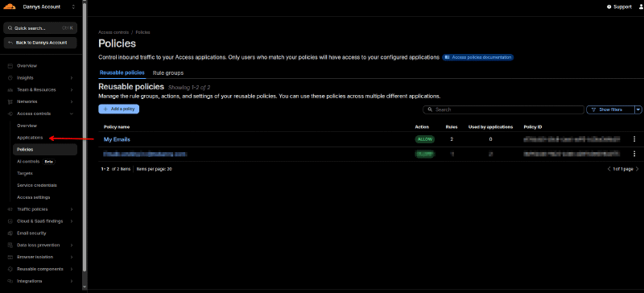Click the policies Search field
Viewport: 644px width, 293px height.
point(503,109)
